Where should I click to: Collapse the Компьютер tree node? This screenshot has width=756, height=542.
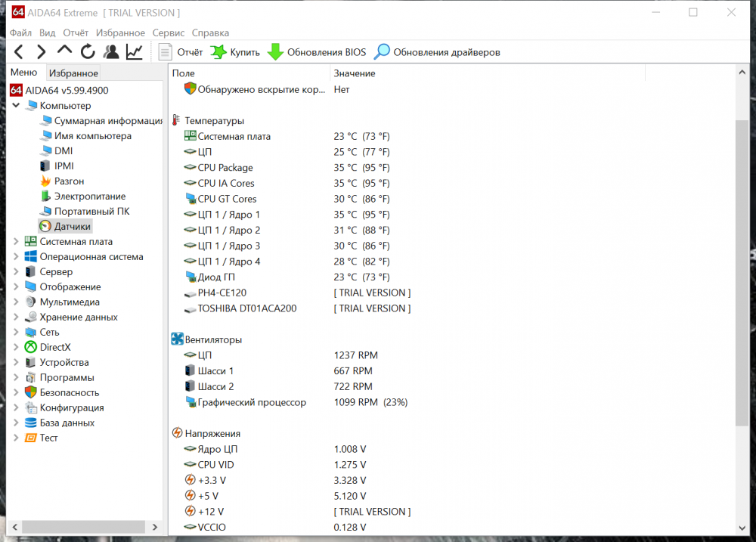(15, 105)
